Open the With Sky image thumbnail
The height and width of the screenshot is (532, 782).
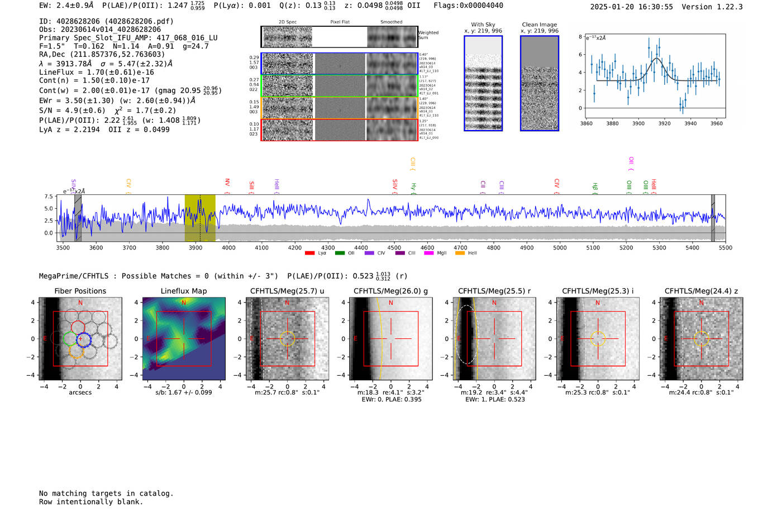483,83
